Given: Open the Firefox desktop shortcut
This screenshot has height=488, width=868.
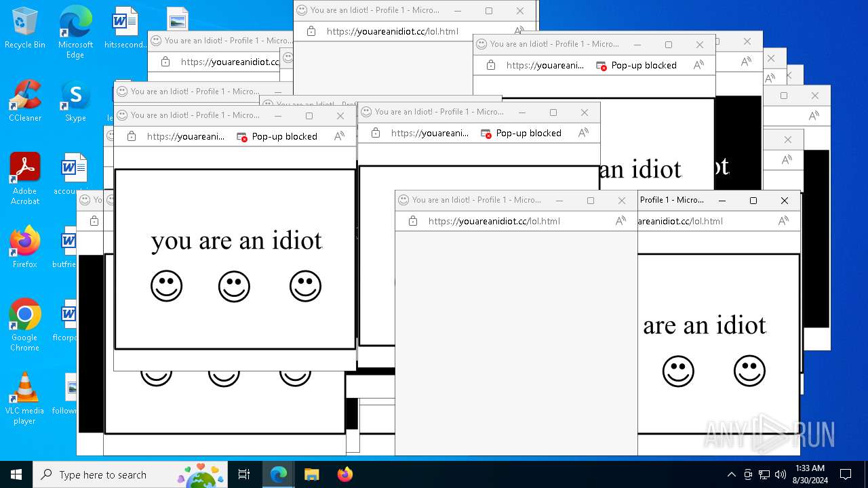Looking at the screenshot, I should pyautogui.click(x=25, y=247).
